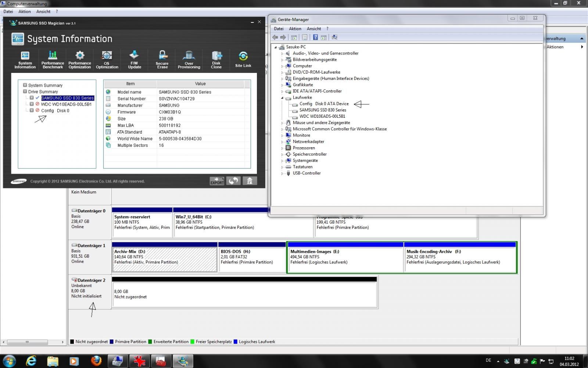The image size is (588, 368).
Task: Open Datei menu in Geräte-Manager
Action: tap(279, 29)
